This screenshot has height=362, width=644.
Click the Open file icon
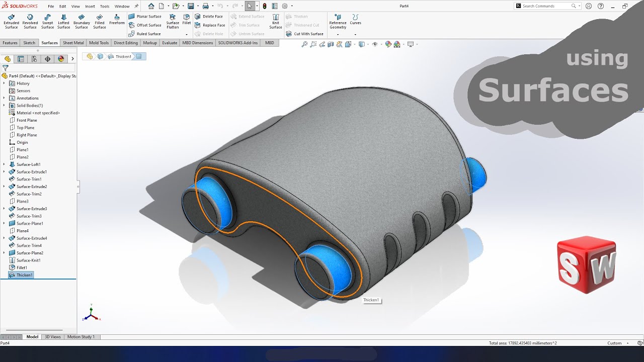175,6
